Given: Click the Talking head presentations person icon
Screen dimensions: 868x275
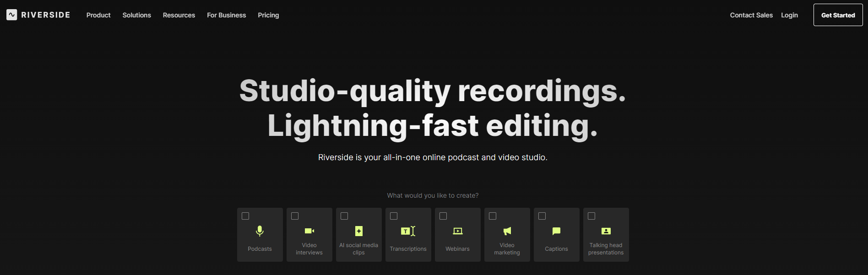Looking at the screenshot, I should click(606, 231).
